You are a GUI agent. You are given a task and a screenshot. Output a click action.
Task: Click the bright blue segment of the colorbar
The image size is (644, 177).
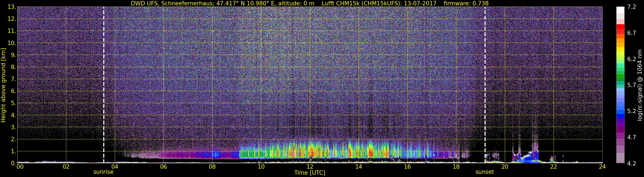[x=620, y=112]
